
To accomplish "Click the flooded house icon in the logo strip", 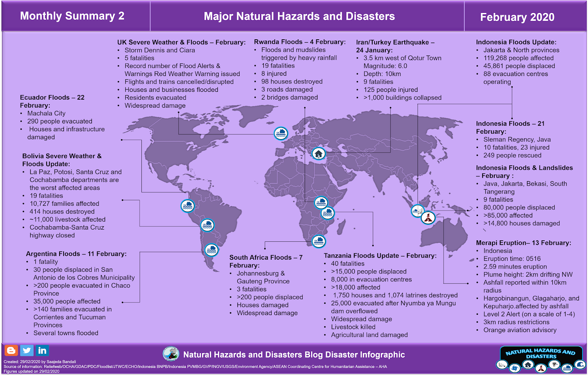I will 567,368.
